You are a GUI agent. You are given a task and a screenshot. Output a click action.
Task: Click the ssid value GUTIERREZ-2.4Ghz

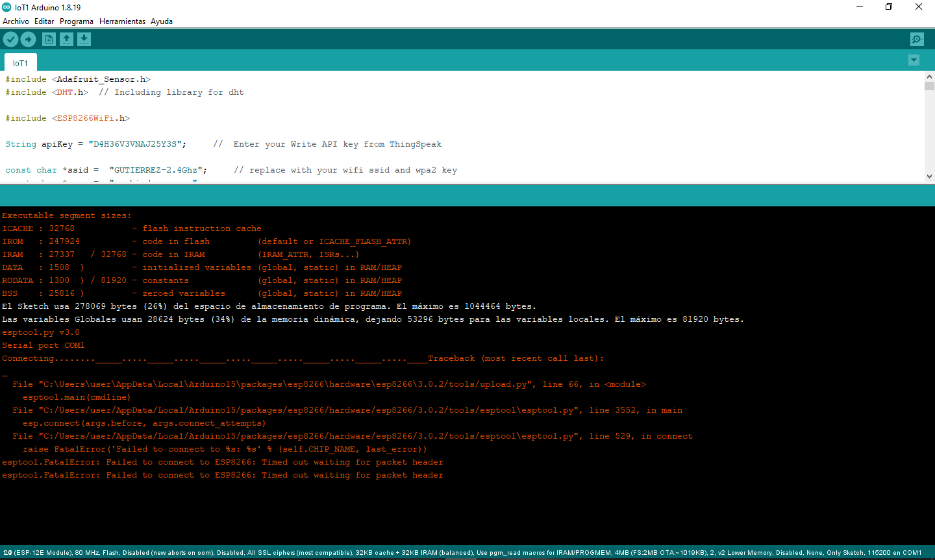[158, 170]
